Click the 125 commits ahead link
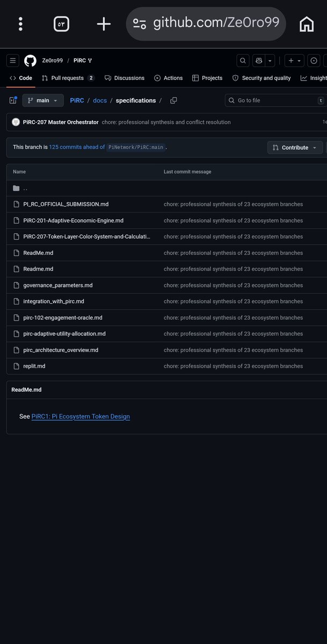The height and width of the screenshot is (644, 327). 77,147
